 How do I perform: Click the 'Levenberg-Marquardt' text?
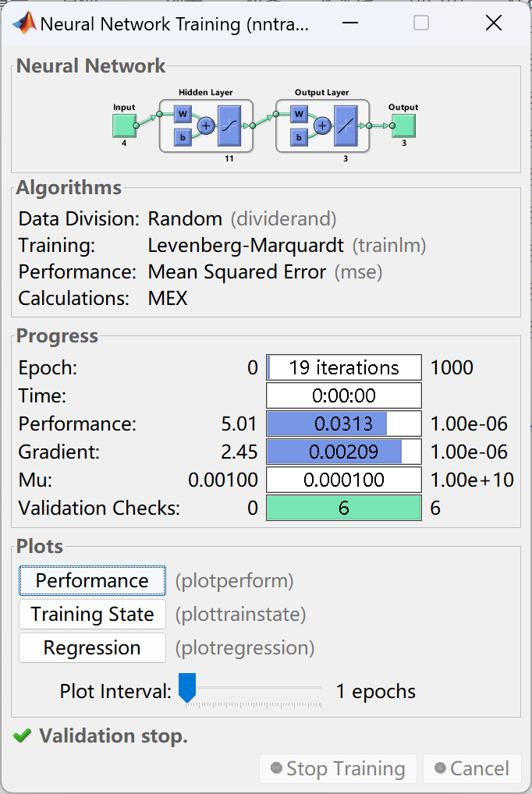click(x=246, y=246)
